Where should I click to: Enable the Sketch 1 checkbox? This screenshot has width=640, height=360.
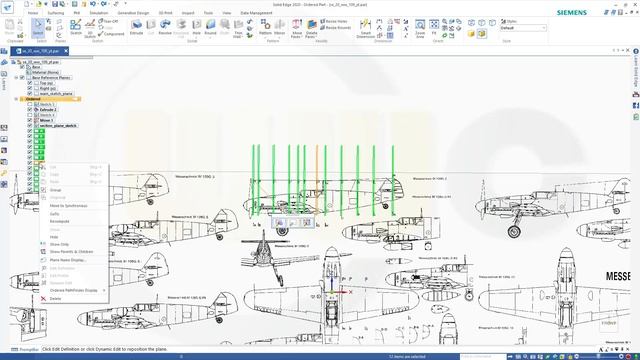point(30,104)
